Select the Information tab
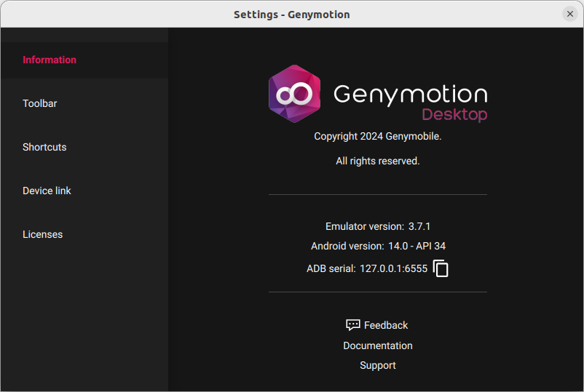The width and height of the screenshot is (584, 392). click(50, 60)
